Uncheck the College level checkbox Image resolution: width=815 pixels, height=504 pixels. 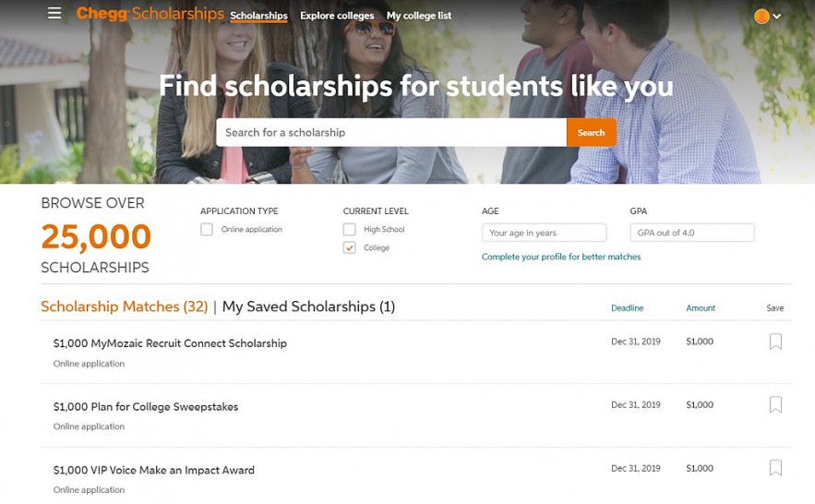click(x=349, y=248)
